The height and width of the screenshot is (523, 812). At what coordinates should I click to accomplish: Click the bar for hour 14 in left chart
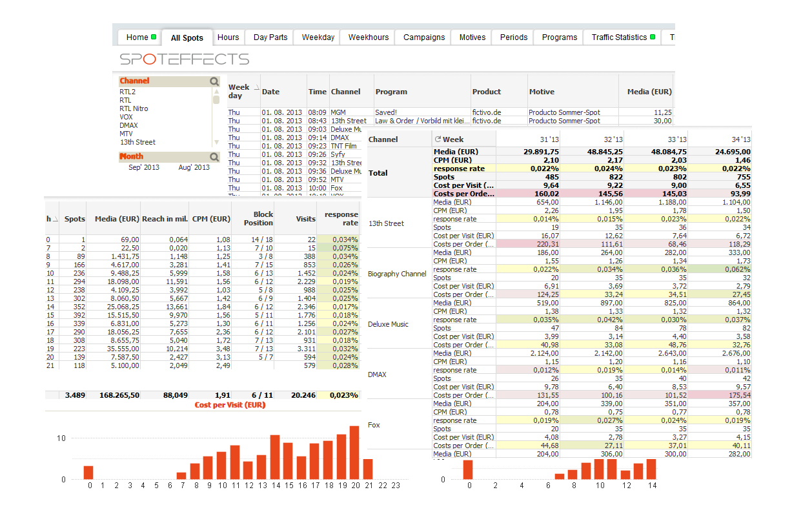point(275,457)
